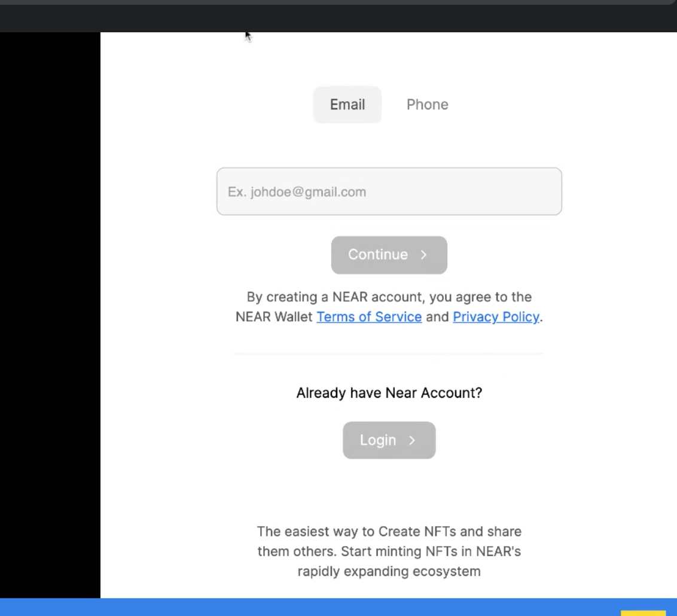This screenshot has height=616, width=677.
Task: Focus the email address input field
Action: 389,191
